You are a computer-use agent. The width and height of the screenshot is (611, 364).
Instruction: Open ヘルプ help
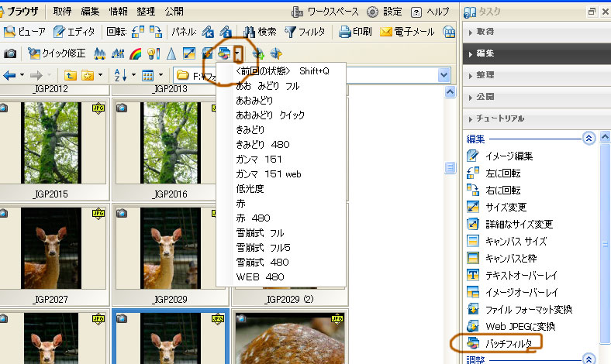click(430, 12)
